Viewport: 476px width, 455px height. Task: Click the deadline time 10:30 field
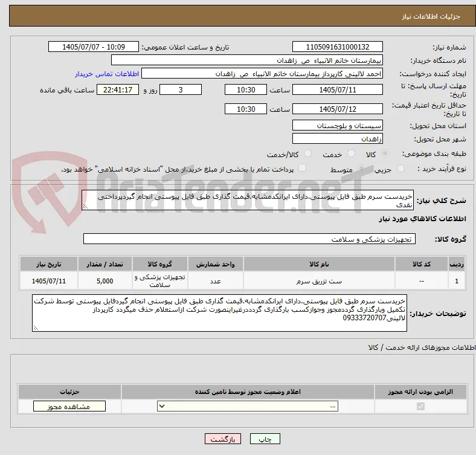click(246, 89)
